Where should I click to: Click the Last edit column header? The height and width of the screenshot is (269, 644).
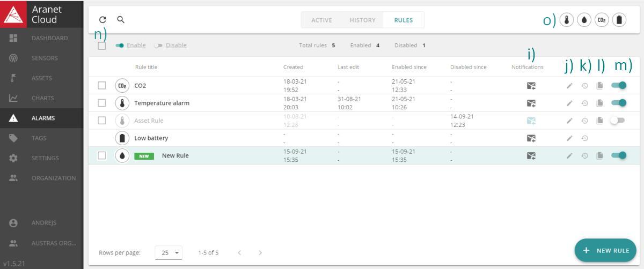(347, 67)
